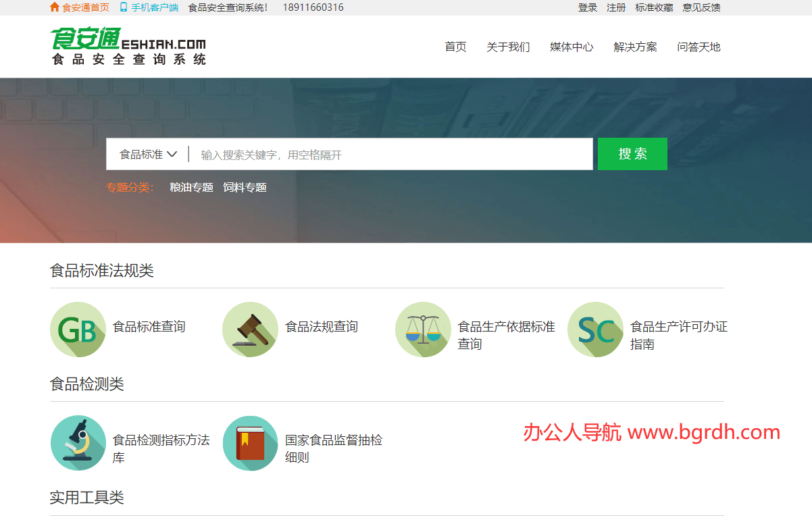812x524 pixels.
Task: Select the 粮油专题 topic link
Action: pyautogui.click(x=191, y=187)
